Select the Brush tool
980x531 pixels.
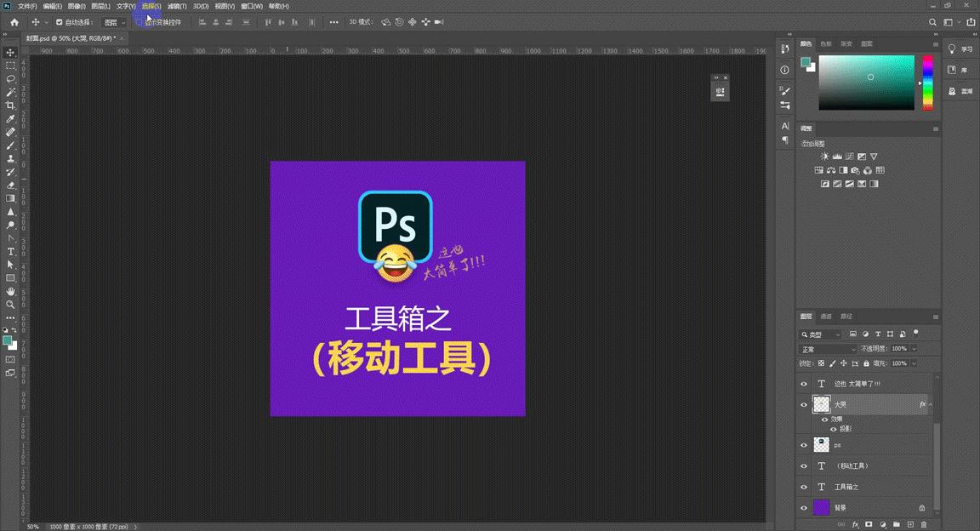10,146
